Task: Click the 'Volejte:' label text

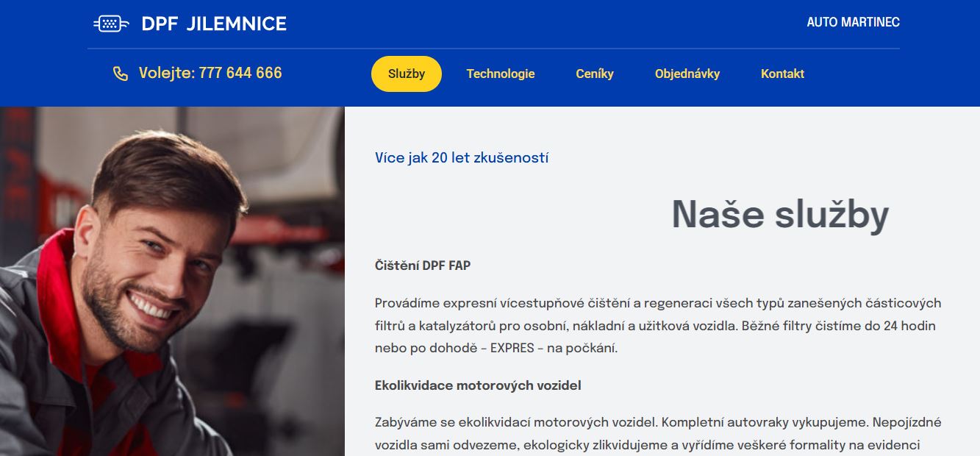Action: pos(166,73)
